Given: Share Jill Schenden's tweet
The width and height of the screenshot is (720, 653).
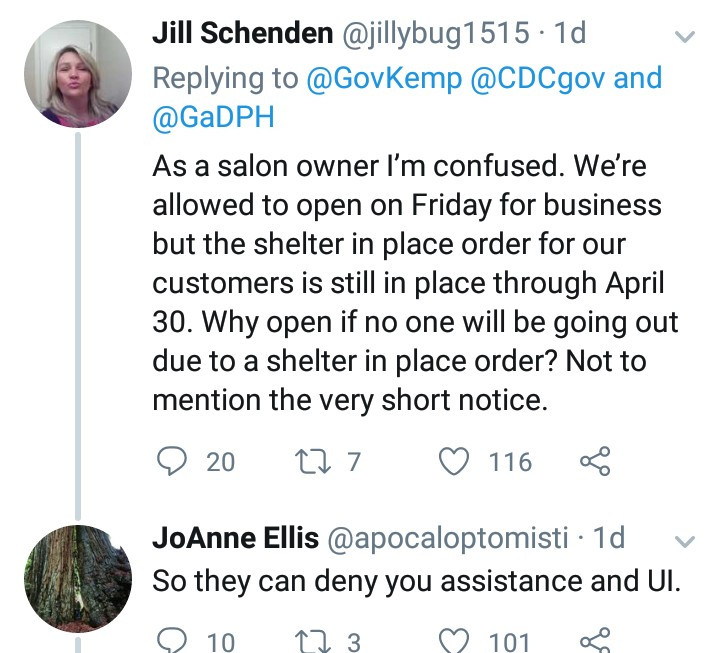Looking at the screenshot, I should [x=594, y=461].
